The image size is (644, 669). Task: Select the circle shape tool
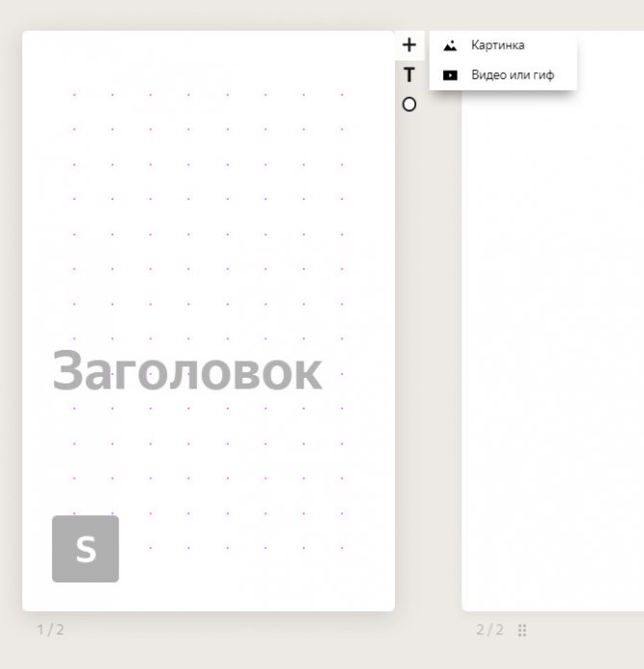[x=409, y=105]
